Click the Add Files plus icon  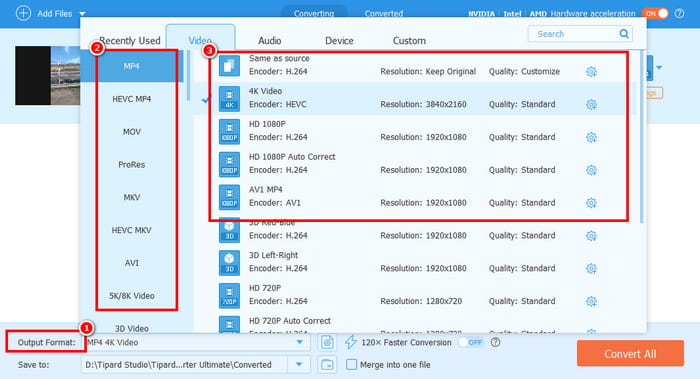point(23,13)
